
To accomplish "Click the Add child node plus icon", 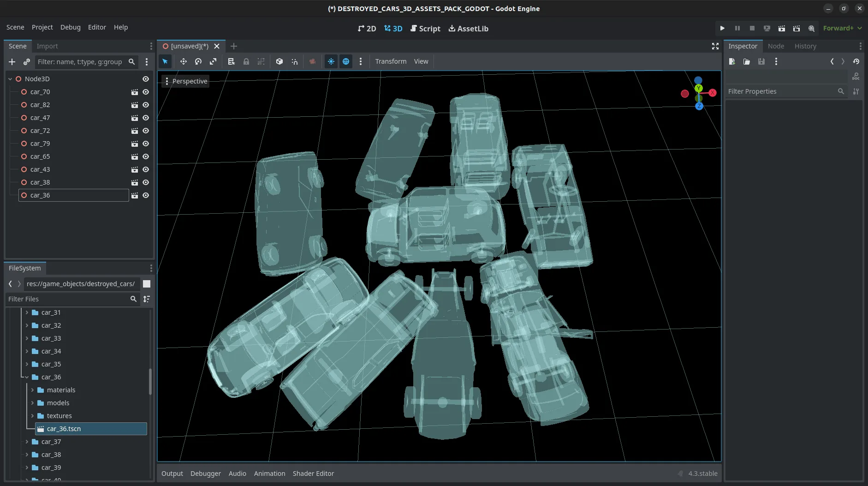I will 12,62.
